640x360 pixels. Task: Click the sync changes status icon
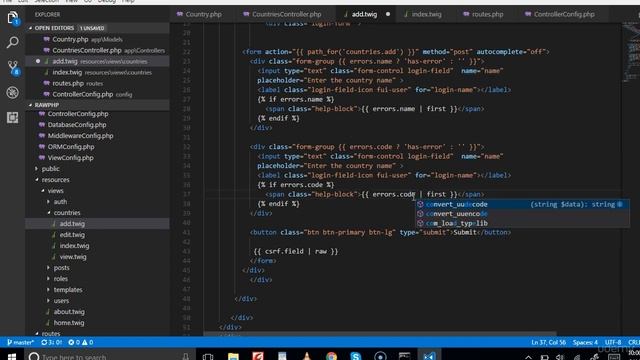[51, 342]
